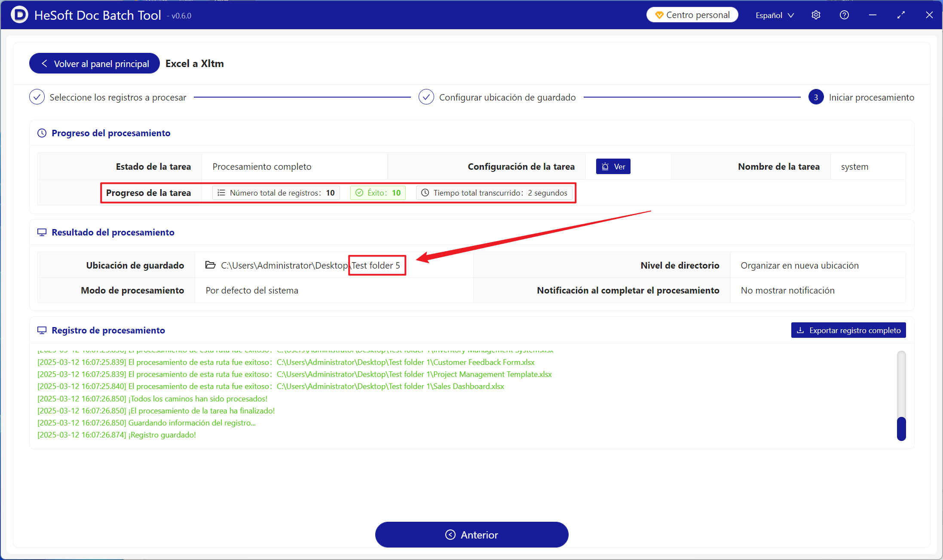The width and height of the screenshot is (943, 560).
Task: Click the clock icon beside Progreso del procesamiento
Action: pyautogui.click(x=42, y=133)
